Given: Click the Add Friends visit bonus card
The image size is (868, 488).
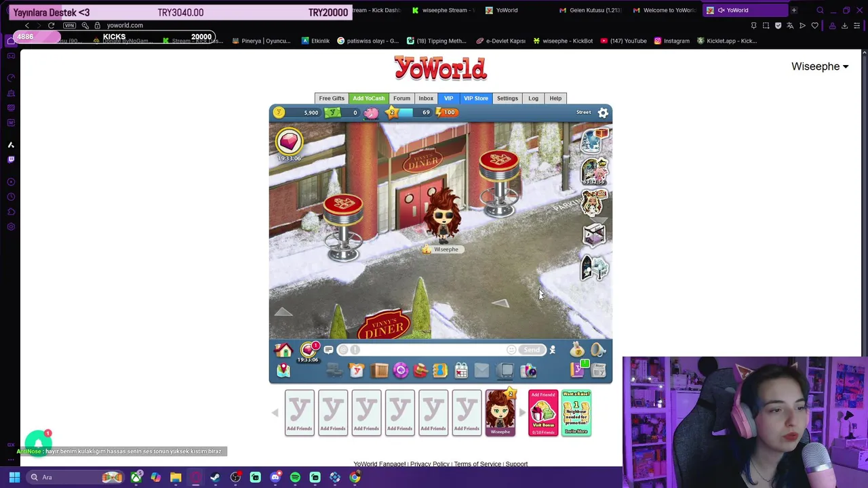Looking at the screenshot, I should [543, 413].
